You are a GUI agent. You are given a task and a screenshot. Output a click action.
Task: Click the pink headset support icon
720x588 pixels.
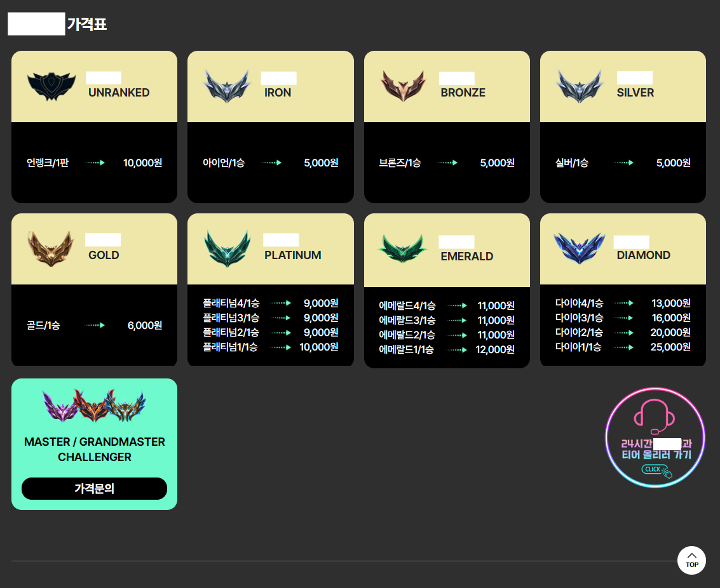click(655, 417)
